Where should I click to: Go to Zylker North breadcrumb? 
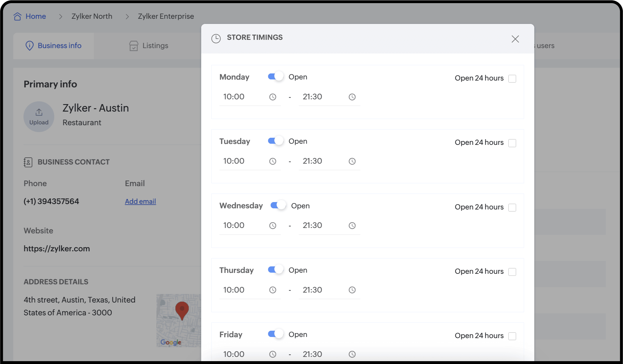(x=92, y=17)
